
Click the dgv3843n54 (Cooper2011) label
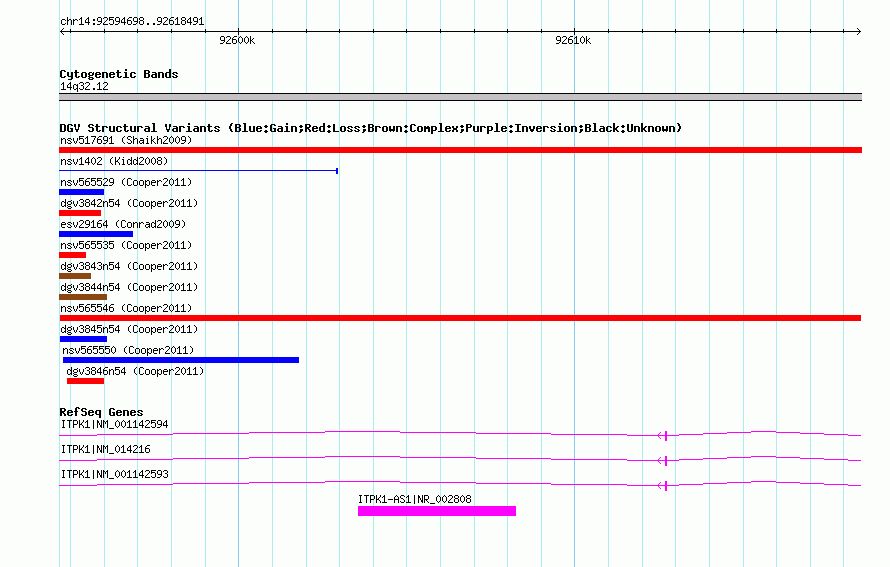(x=129, y=266)
